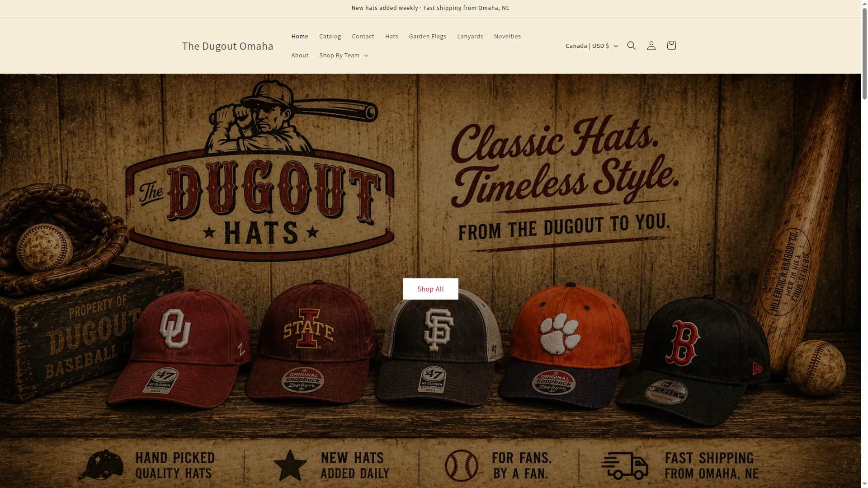The width and height of the screenshot is (868, 488).
Task: Click the Shop All button
Action: pos(430,289)
